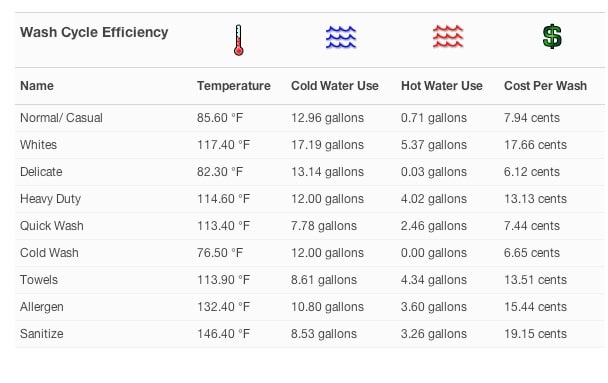The width and height of the screenshot is (608, 383).
Task: Select the Normal/ Casual cycle row
Action: (309, 118)
